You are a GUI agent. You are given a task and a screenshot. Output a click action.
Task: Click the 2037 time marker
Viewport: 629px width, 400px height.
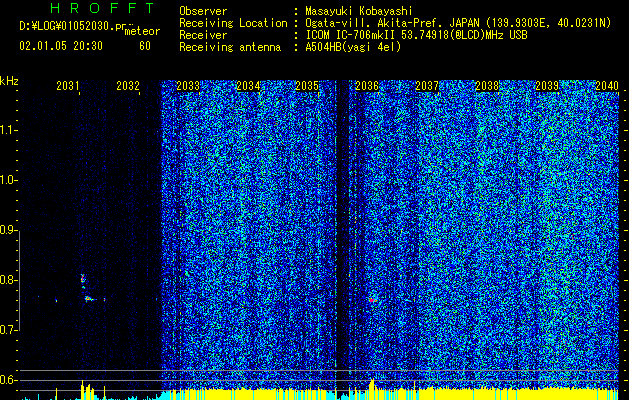pyautogui.click(x=427, y=86)
